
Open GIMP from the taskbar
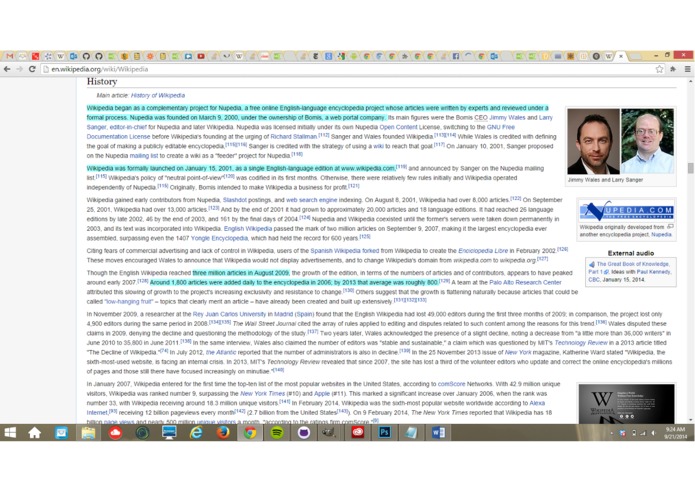(x=329, y=432)
